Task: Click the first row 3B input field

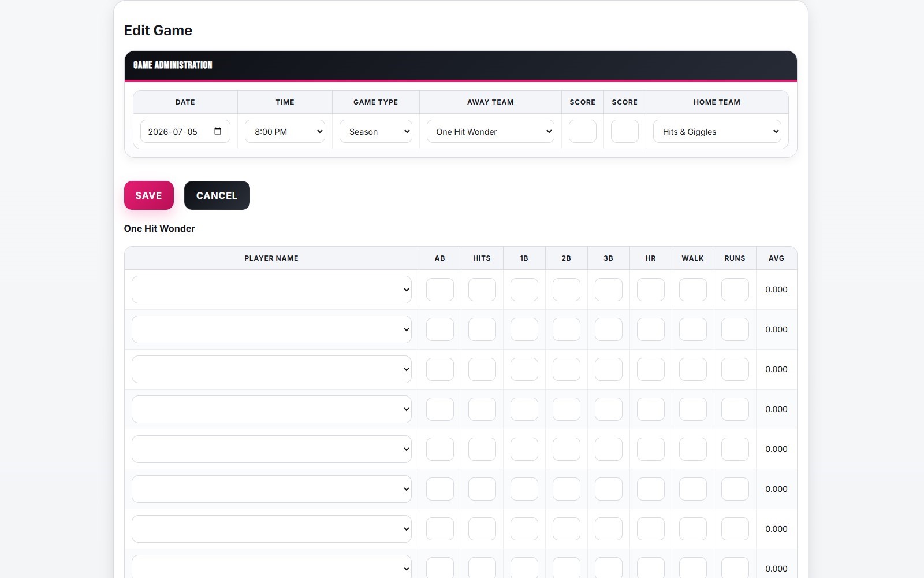Action: [x=609, y=290]
